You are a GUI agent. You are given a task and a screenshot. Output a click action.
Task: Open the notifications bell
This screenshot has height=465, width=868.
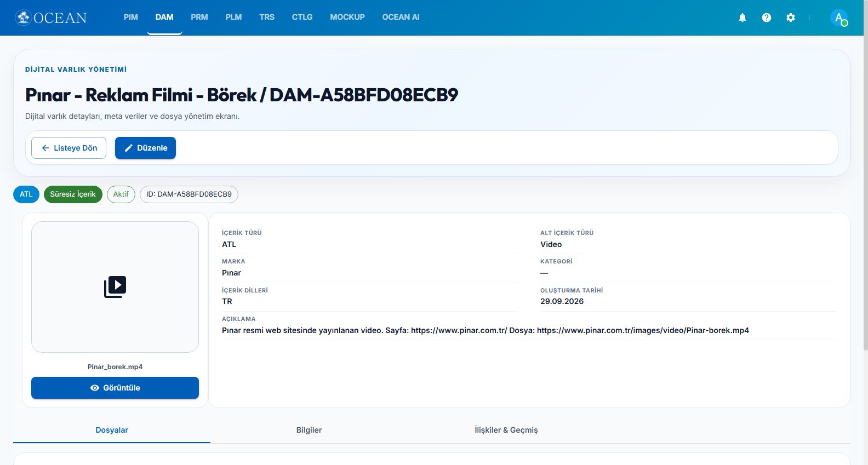tap(743, 18)
